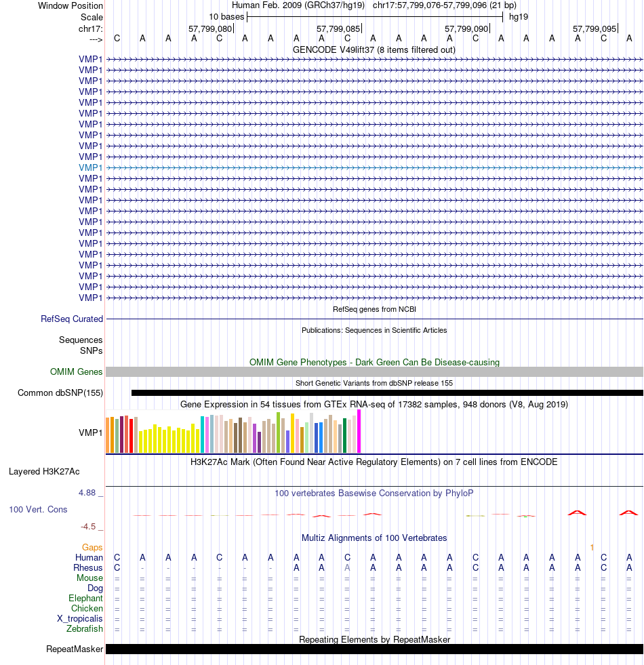Viewport: 644px width, 665px height.
Task: Click the magenta bar in the GTEx chart
Action: tap(359, 431)
